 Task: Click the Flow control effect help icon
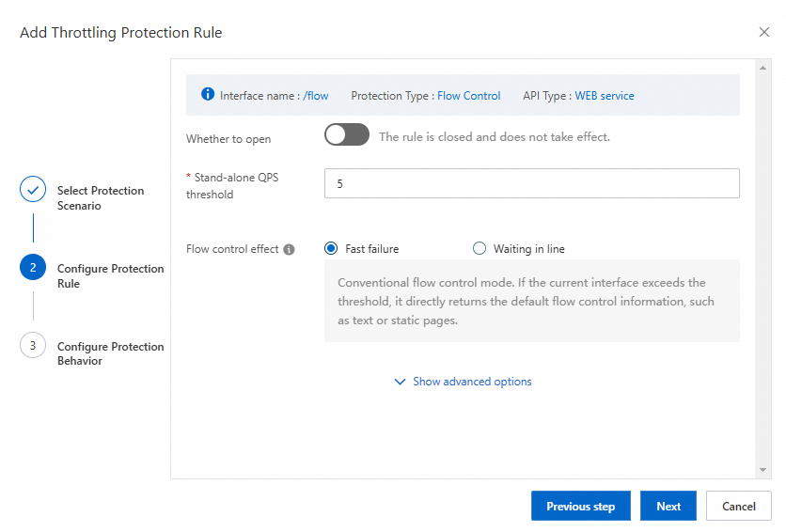point(290,250)
